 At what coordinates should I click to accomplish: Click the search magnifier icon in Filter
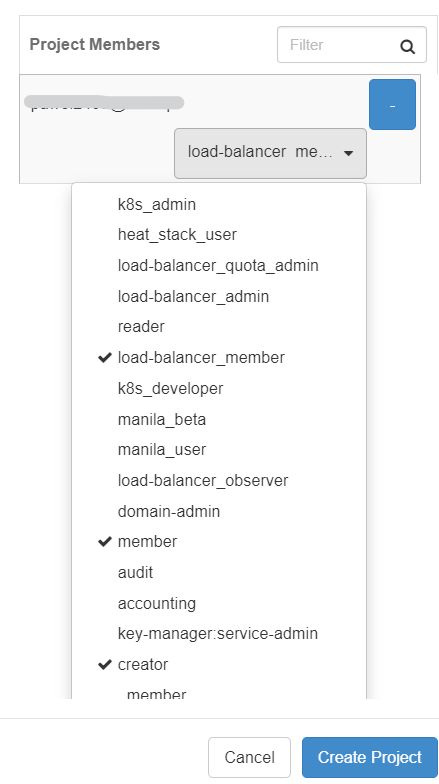(408, 47)
